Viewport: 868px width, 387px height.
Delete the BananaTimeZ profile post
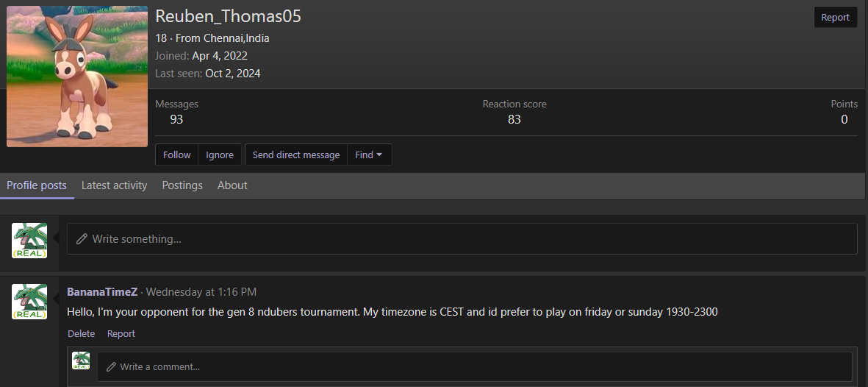coord(81,334)
